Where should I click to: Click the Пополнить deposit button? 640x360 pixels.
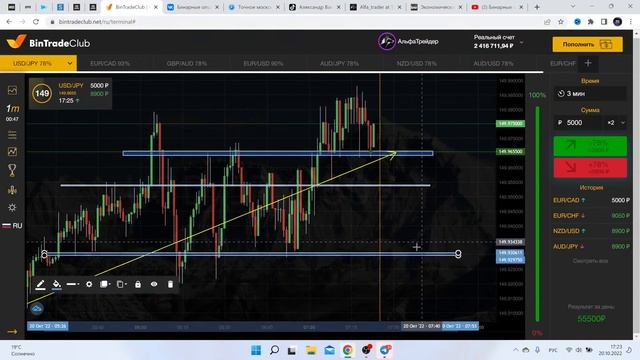(587, 44)
